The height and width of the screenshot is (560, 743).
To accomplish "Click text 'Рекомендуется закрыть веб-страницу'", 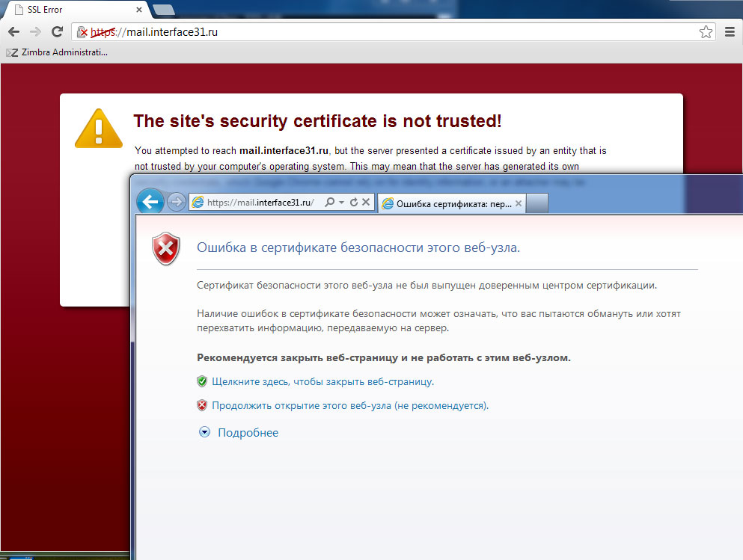I will pyautogui.click(x=298, y=358).
